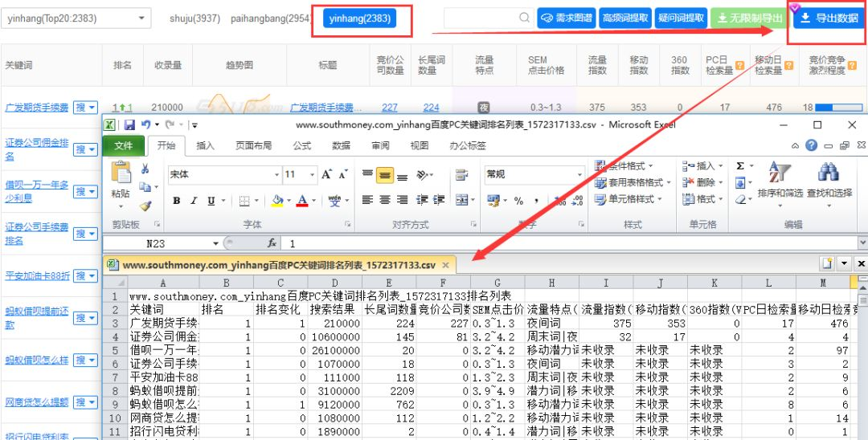This screenshot has width=868, height=440.
Task: Click the Percent Style button
Action: (518, 201)
